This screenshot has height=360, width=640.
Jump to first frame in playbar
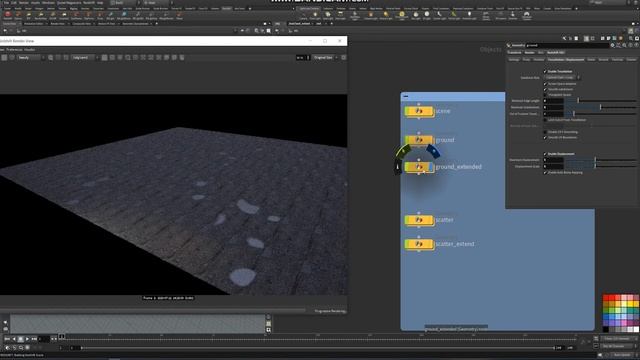pos(7,339)
